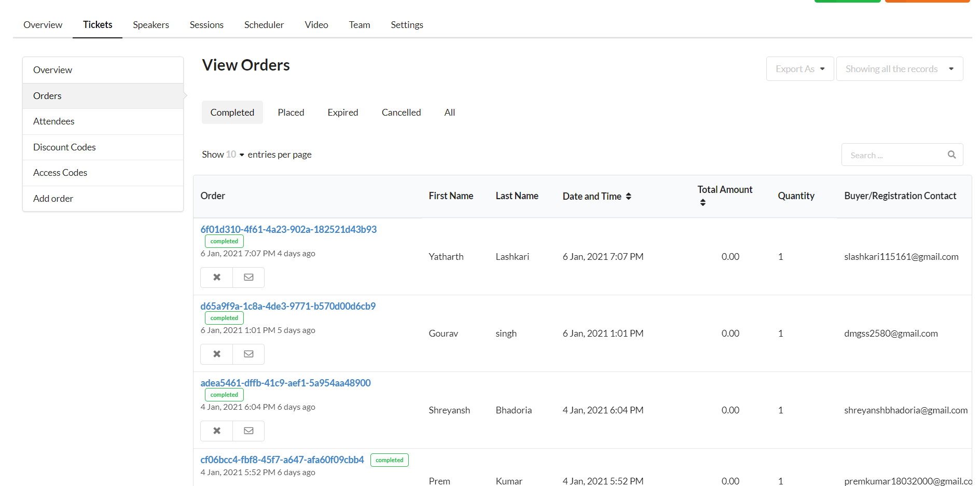This screenshot has height=486, width=980.
Task: Click date 6 Jan, 2021 1:01 PM in table
Action: 603,334
